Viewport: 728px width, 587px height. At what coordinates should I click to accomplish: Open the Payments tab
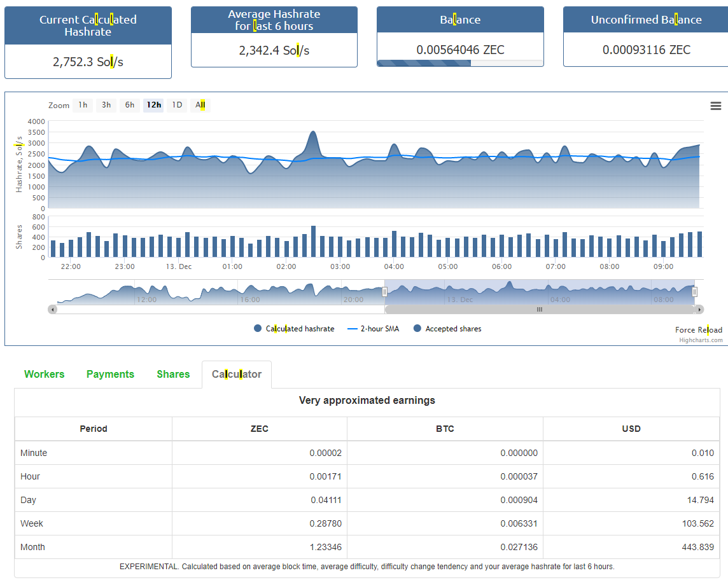110,374
